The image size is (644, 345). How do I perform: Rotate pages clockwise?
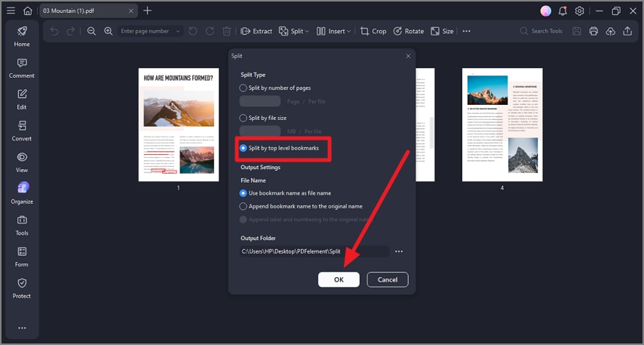(210, 31)
